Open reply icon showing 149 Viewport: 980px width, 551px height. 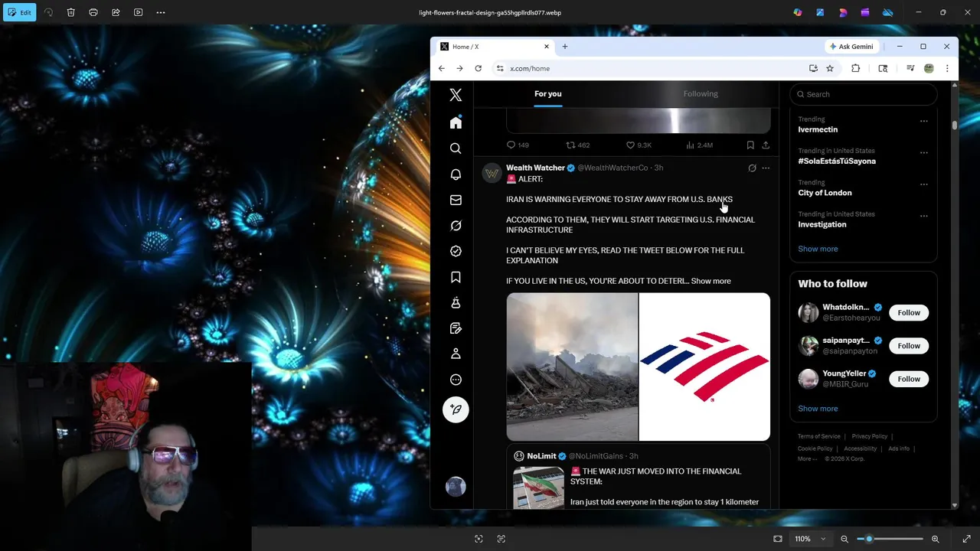pos(518,145)
